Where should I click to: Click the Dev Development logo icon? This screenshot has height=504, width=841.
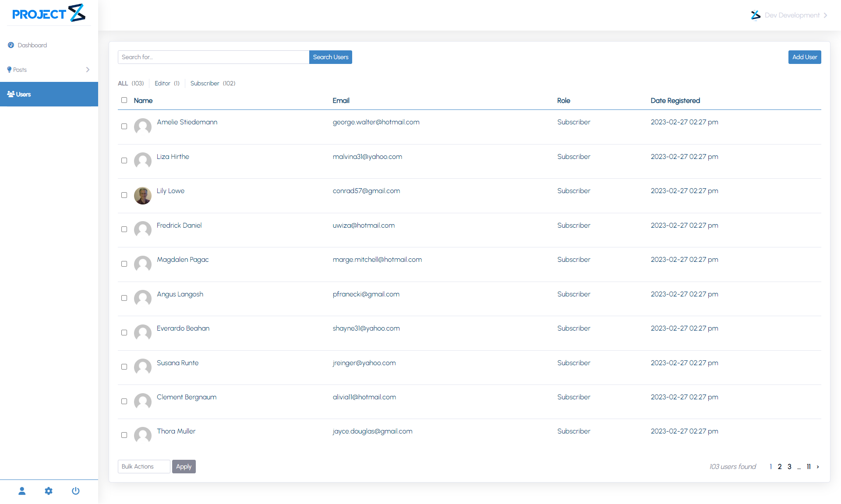(x=756, y=15)
